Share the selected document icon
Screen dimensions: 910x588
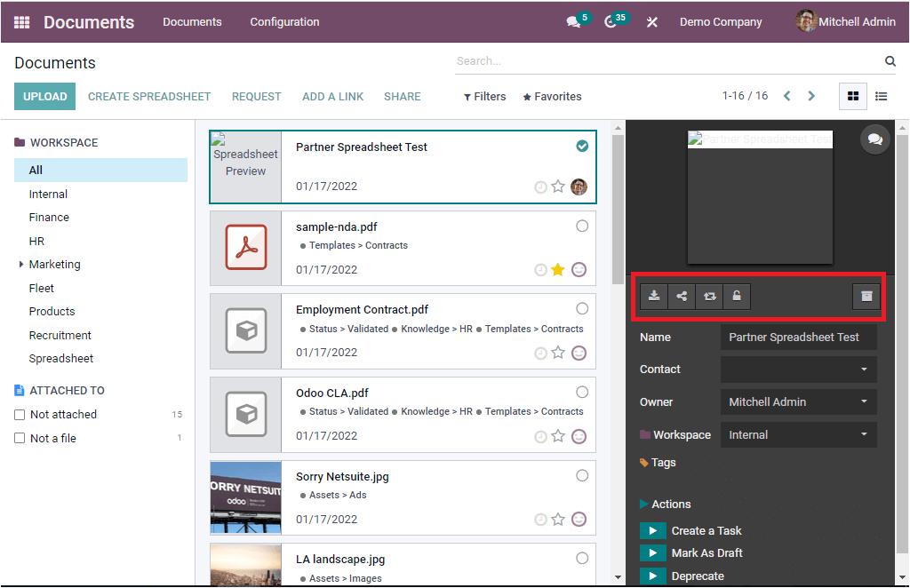682,297
